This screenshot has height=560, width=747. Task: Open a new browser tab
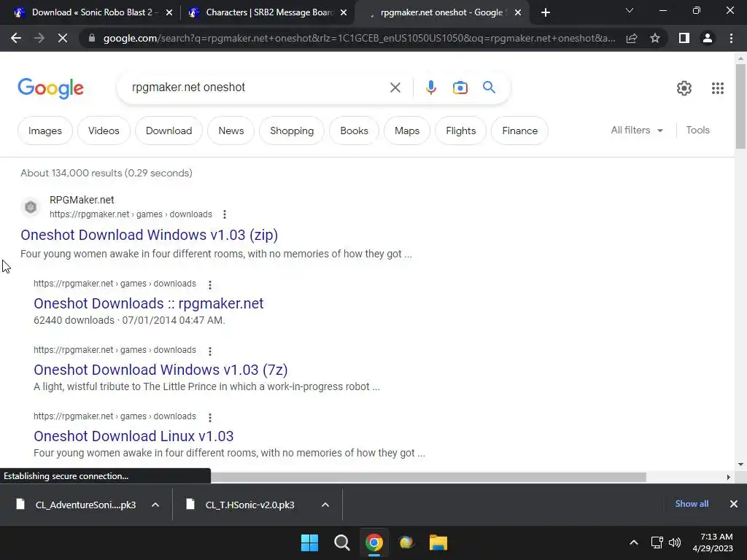tap(546, 12)
